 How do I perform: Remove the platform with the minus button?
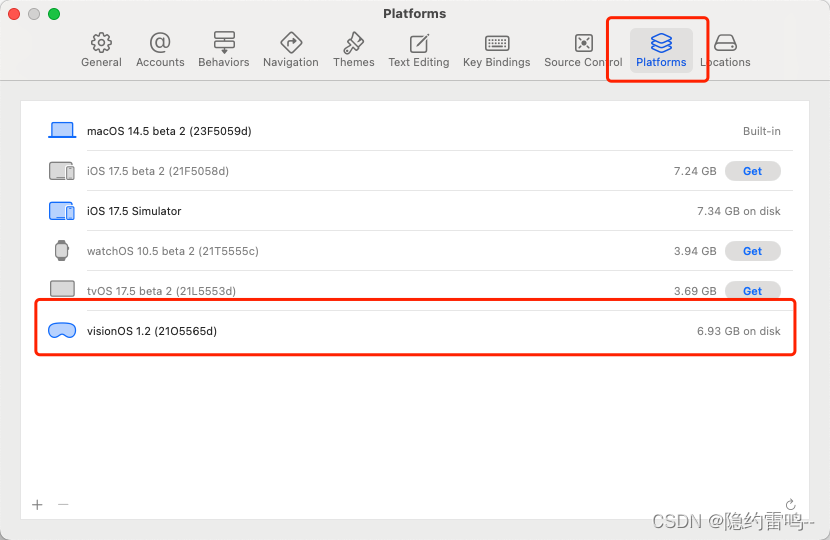coord(63,505)
